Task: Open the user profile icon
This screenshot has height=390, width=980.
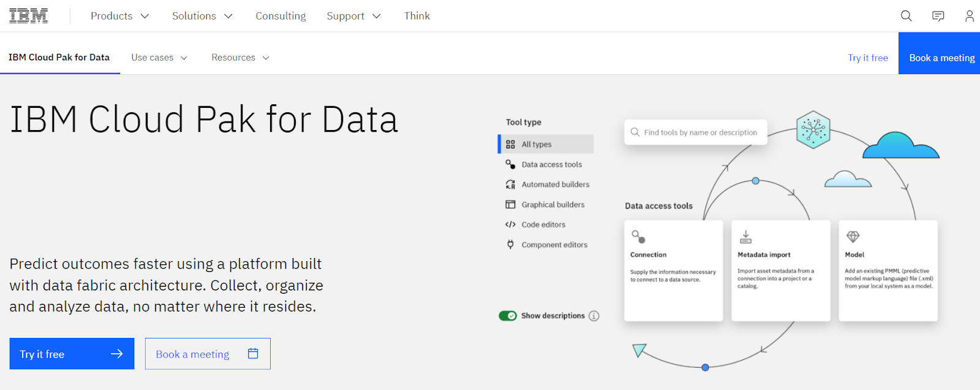Action: pos(969,16)
